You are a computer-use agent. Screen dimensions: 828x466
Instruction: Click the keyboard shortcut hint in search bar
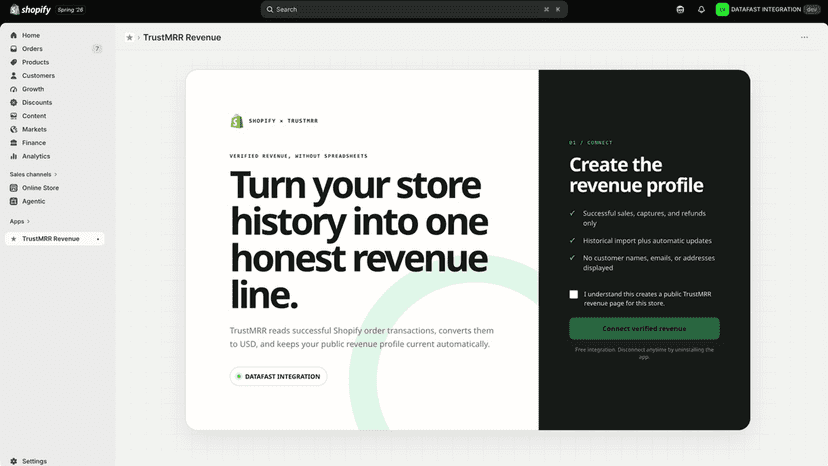point(552,10)
